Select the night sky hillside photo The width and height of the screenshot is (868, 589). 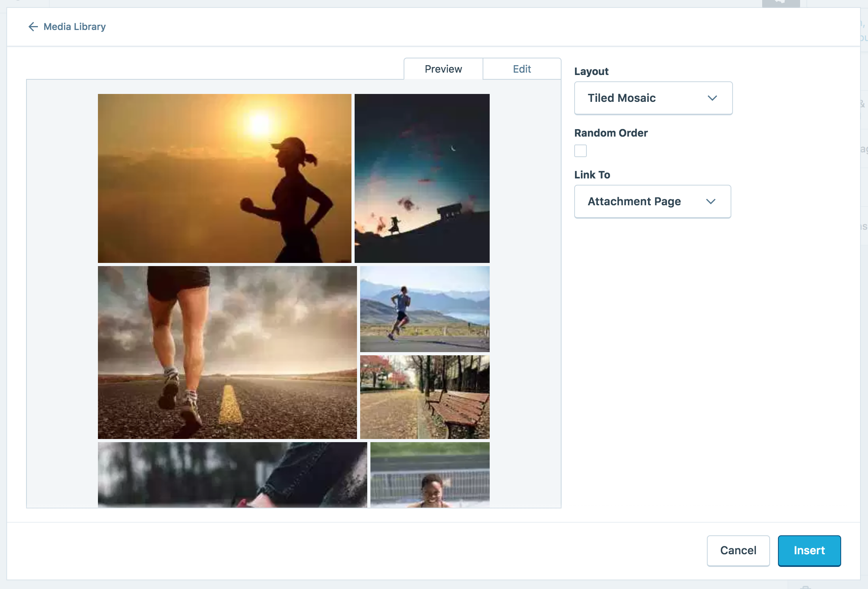coord(422,178)
